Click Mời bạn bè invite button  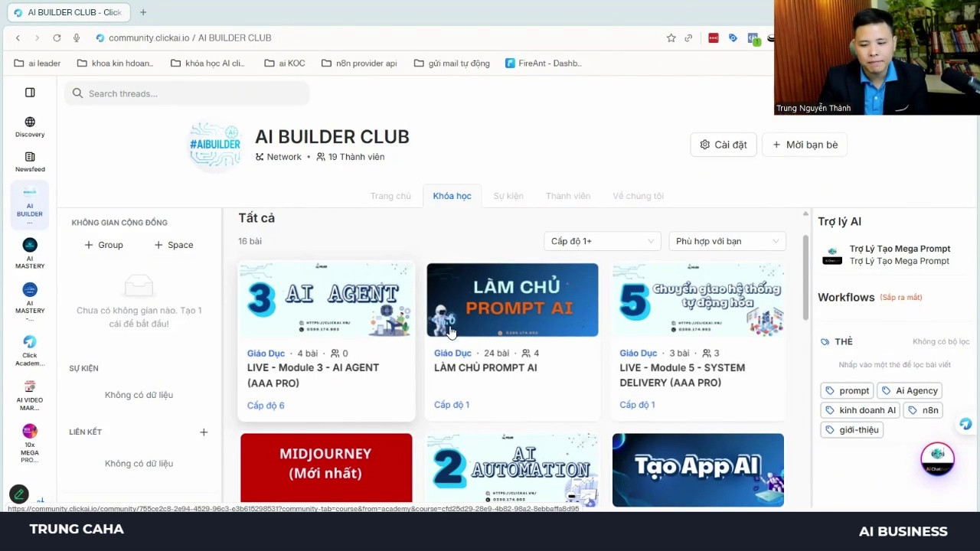pos(805,145)
